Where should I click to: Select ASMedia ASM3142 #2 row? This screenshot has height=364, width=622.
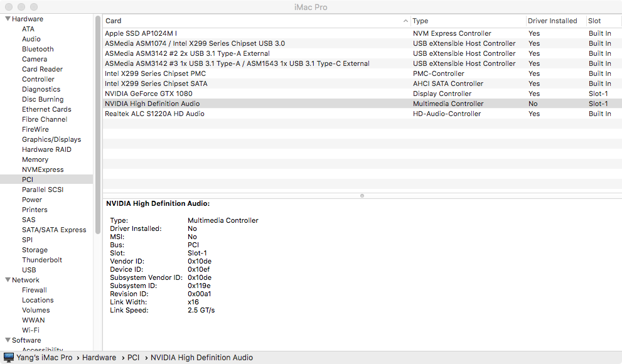[362, 53]
